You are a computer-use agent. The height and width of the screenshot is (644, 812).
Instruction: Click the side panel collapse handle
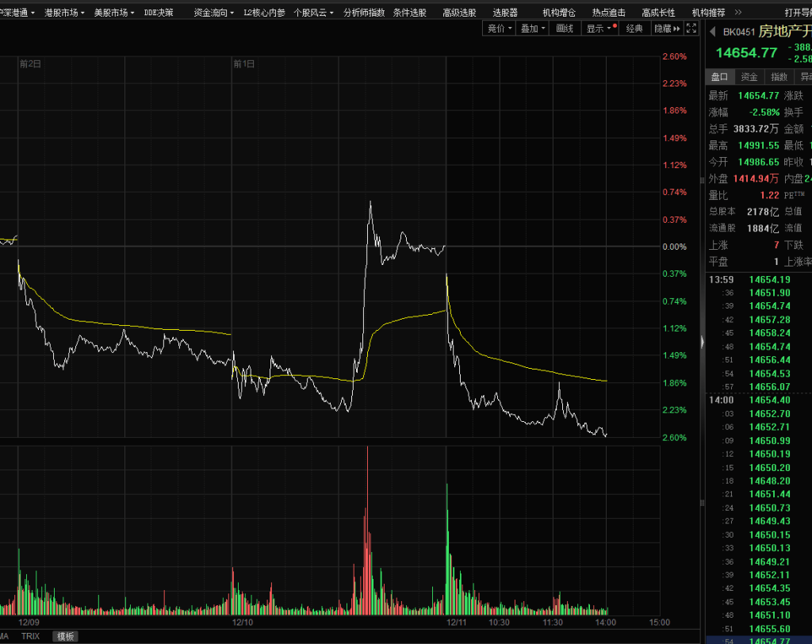coord(702,341)
